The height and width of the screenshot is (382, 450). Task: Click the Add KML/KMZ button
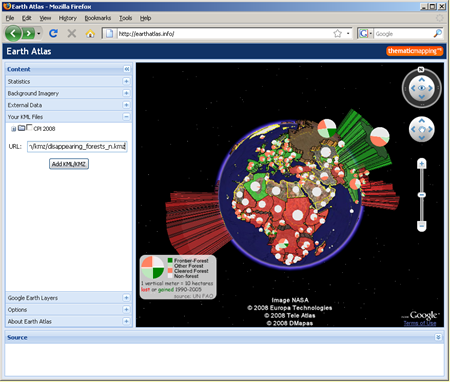69,164
